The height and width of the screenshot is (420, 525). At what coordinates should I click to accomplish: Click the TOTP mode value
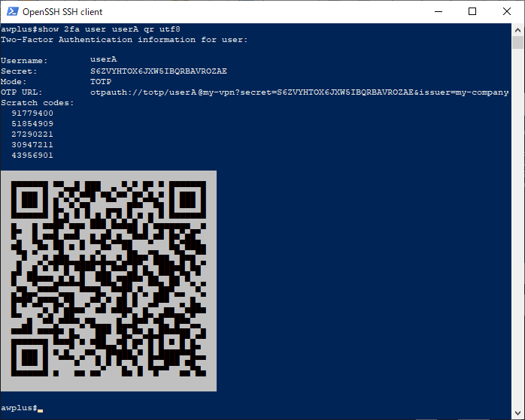pyautogui.click(x=101, y=82)
